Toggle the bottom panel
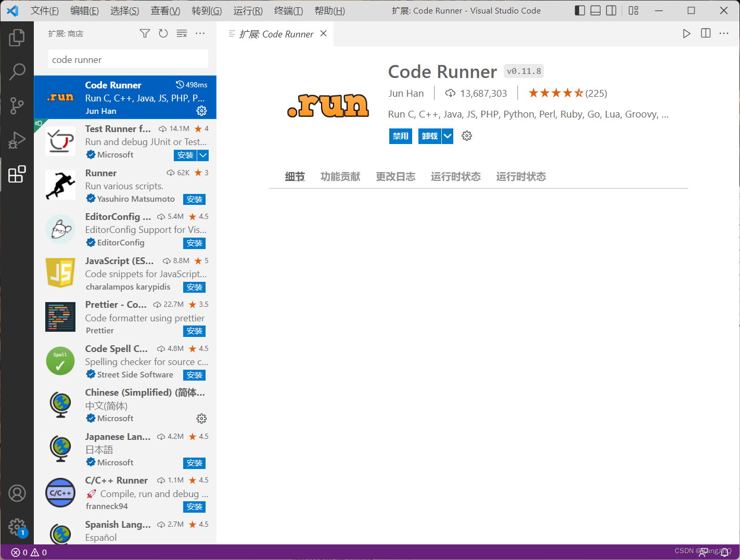 [596, 10]
